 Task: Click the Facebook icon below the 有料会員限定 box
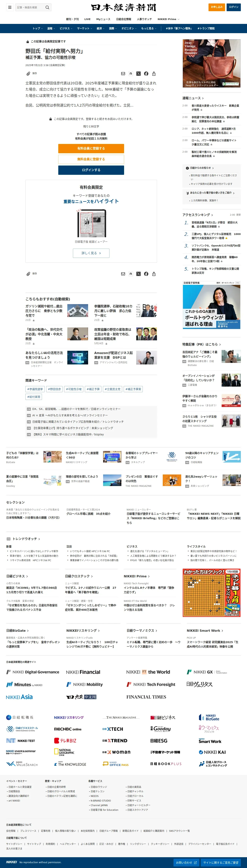tap(146, 274)
